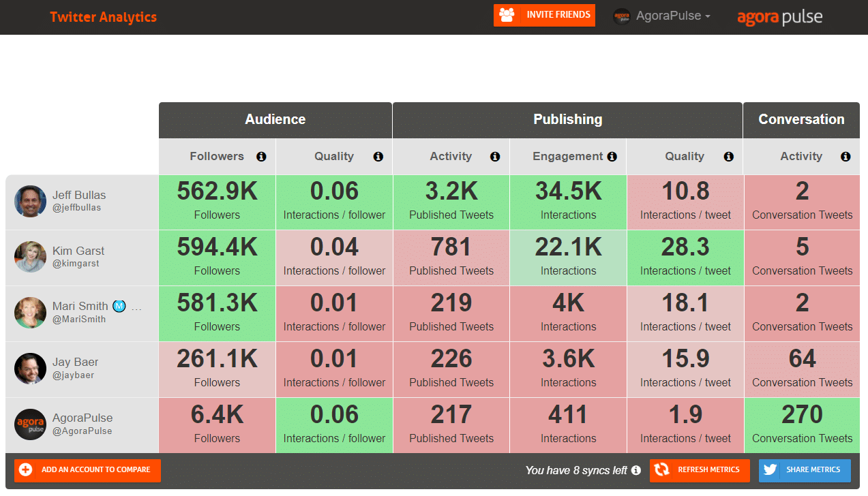Click the Publishing Quality info icon
This screenshot has width=868, height=496.
click(729, 157)
